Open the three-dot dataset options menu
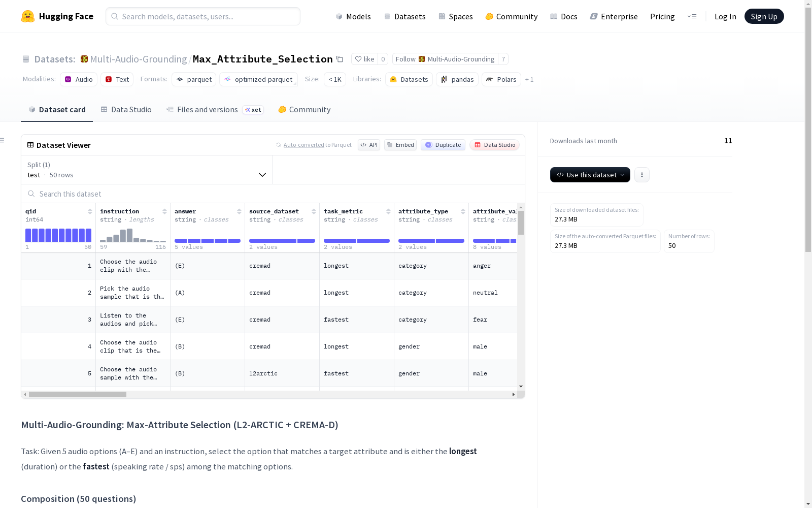Screen dimensions: 812x508 pyautogui.click(x=642, y=175)
